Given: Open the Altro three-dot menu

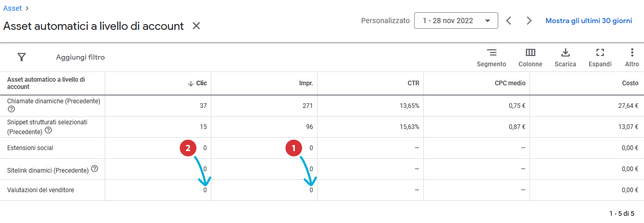Looking at the screenshot, I should click(x=632, y=57).
